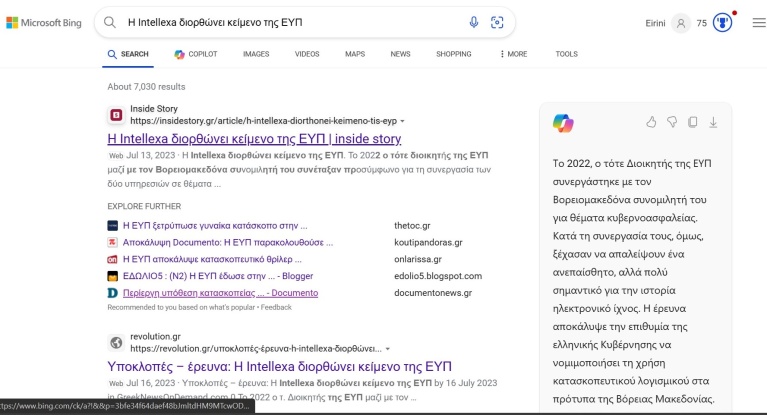
Task: Open 'Αποκάλυψη Documento' link
Action: (228, 242)
